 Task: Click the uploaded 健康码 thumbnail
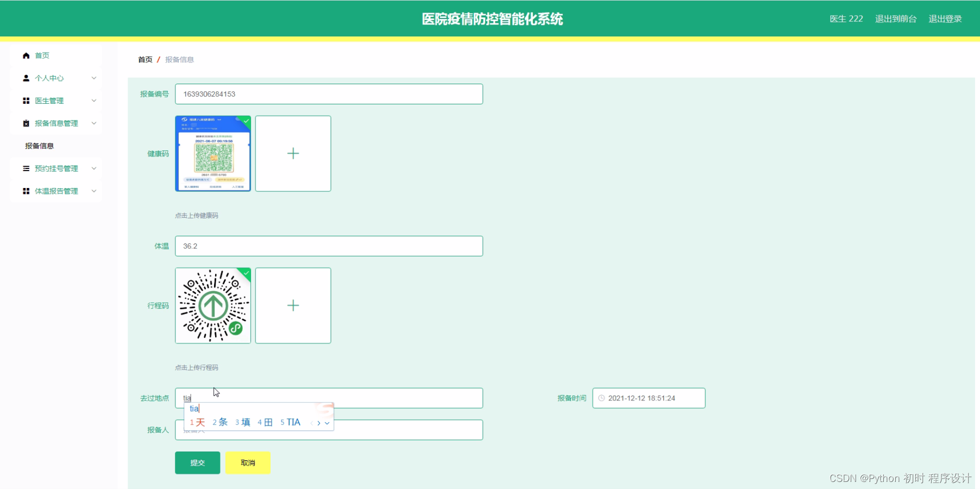(213, 154)
